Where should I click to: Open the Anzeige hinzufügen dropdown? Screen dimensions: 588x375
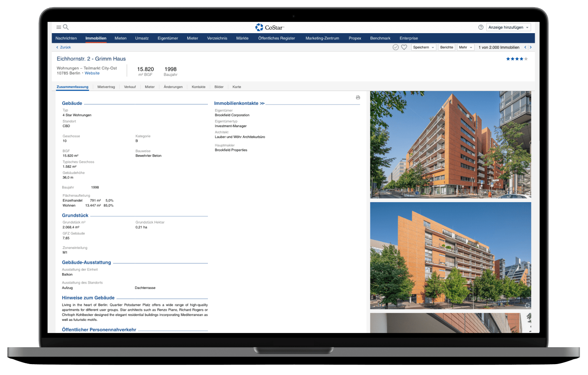click(508, 27)
